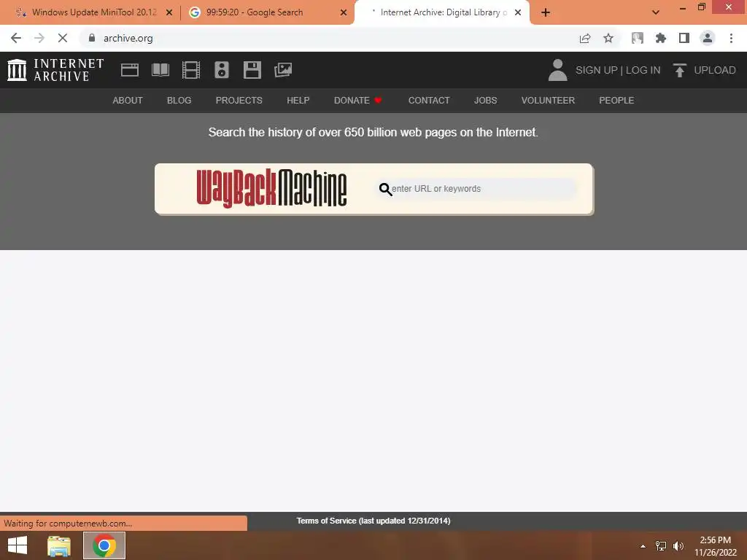Screen dimensions: 747x560
Task: View site info via lock icon
Action: 92,38
